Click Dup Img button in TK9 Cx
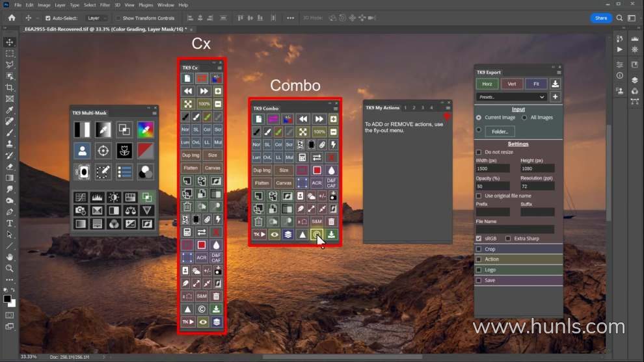The height and width of the screenshot is (362, 644). coord(191,155)
